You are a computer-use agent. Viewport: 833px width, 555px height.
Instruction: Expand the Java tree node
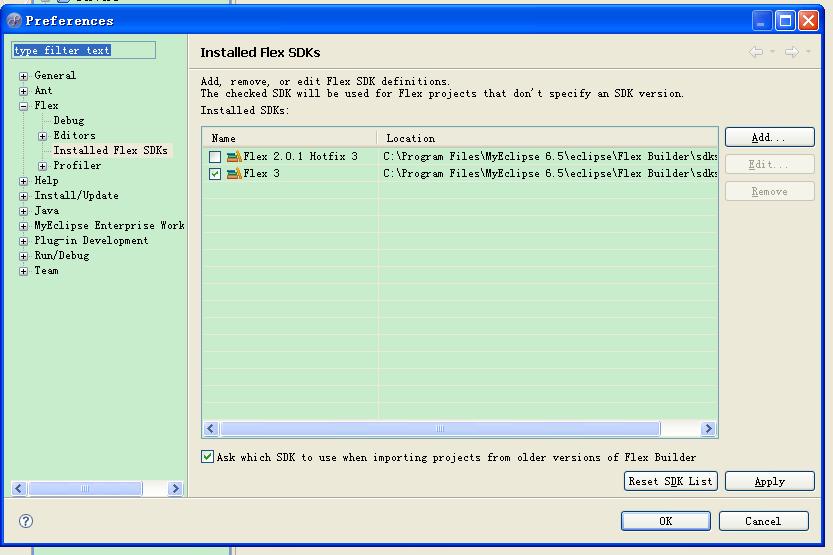coord(23,211)
